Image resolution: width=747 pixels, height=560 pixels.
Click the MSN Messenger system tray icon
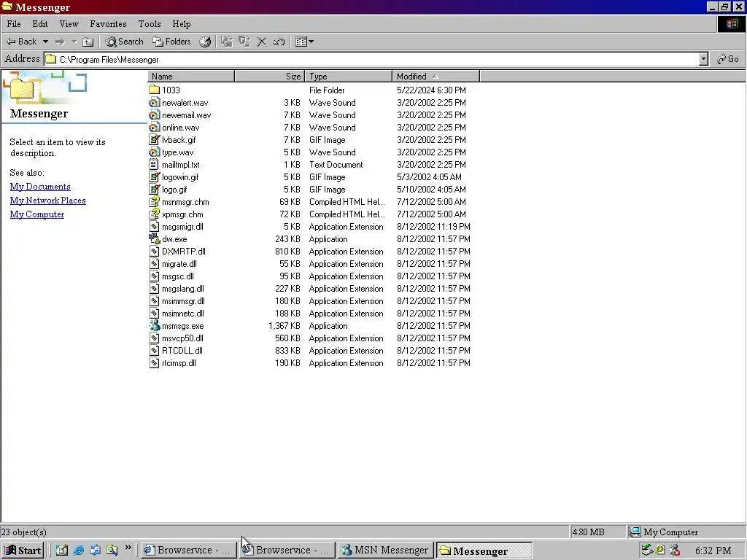[x=674, y=551]
